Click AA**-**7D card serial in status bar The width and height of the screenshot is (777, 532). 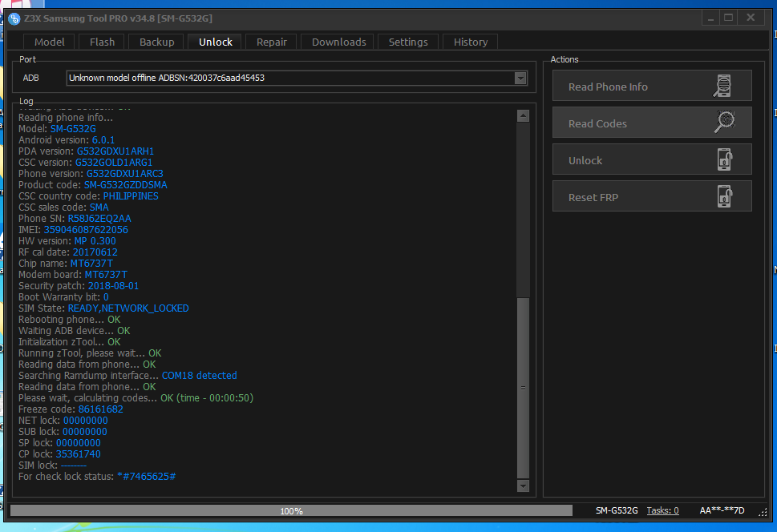coord(722,510)
